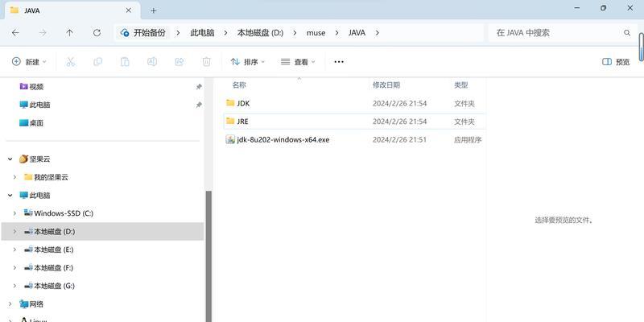Open the 排序 sort dropdown
Viewport: 644px width, 322px height.
(x=248, y=62)
